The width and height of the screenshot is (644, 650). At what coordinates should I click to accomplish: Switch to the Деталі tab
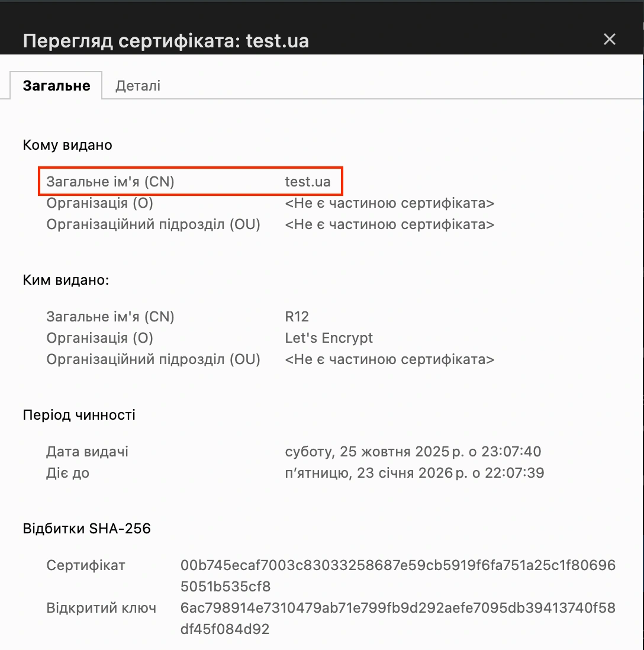[138, 85]
